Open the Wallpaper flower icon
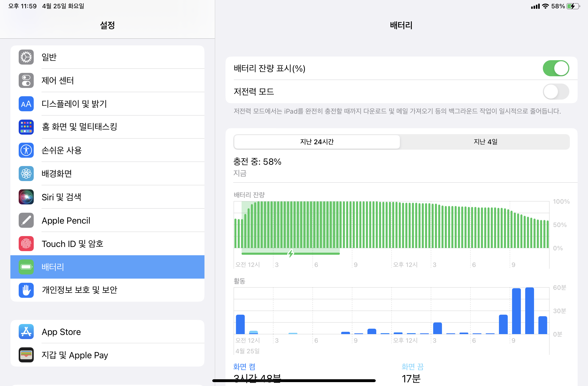588x386 pixels. click(26, 174)
